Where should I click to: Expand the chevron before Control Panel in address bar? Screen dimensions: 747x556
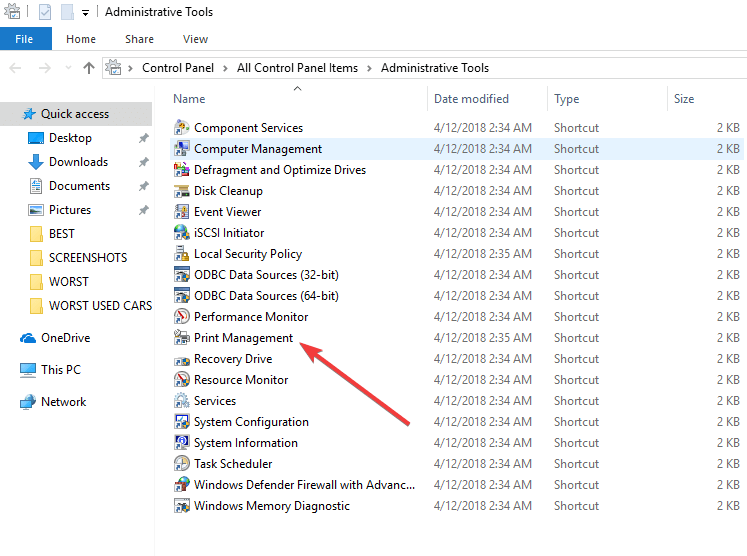pos(130,69)
